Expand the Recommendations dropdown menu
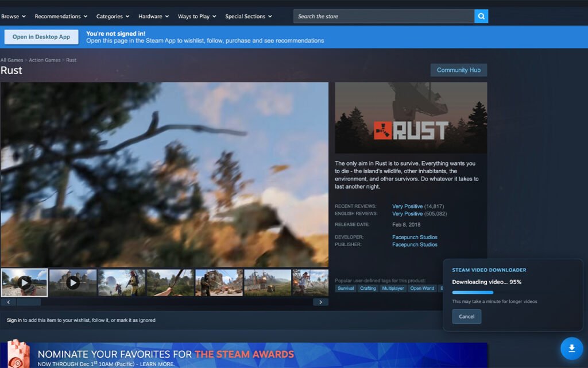This screenshot has height=368, width=588. [x=61, y=16]
